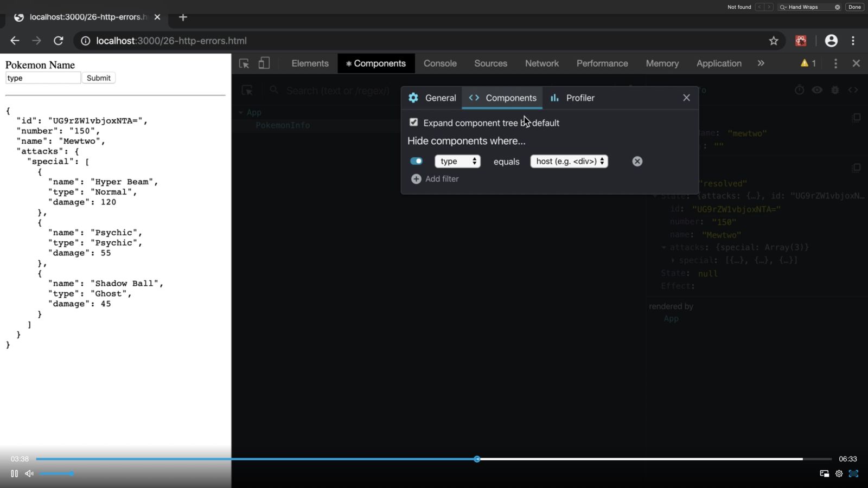Select App in component tree

(x=254, y=113)
